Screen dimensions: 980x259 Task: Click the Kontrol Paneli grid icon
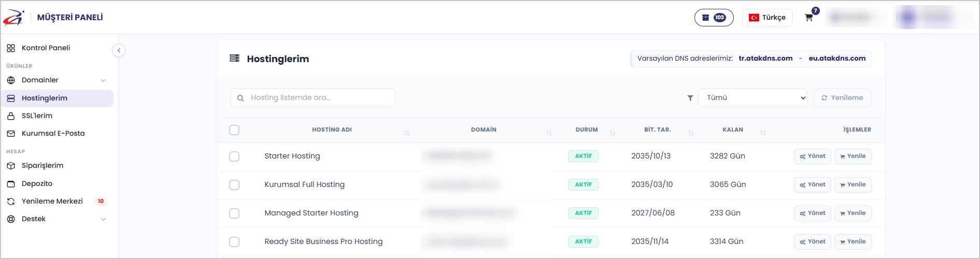click(11, 48)
